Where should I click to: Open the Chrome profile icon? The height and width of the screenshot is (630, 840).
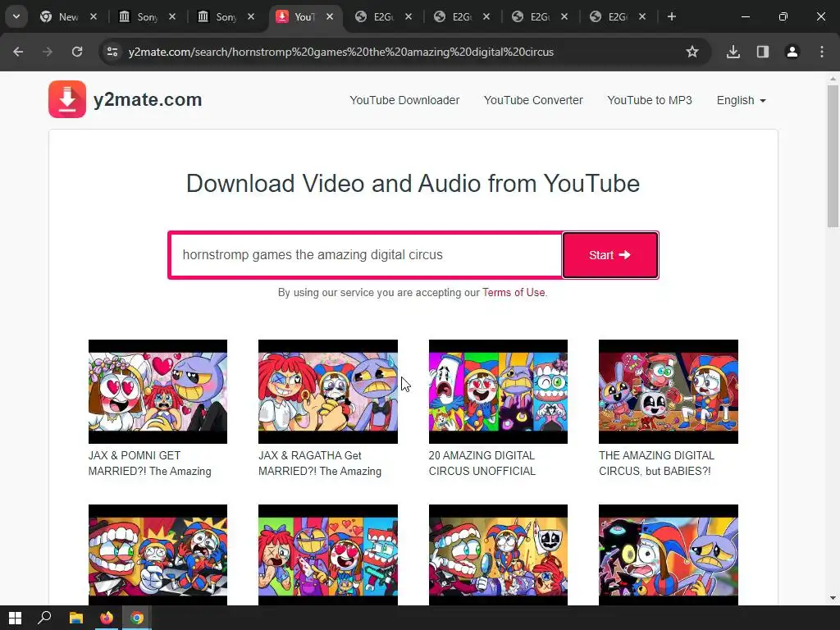click(x=792, y=52)
